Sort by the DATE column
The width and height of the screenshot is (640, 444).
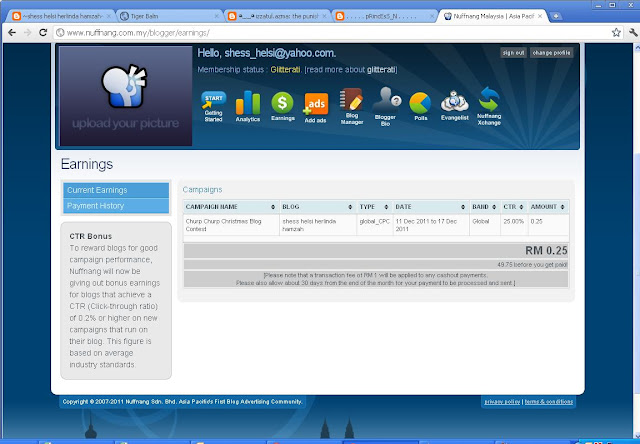click(431, 207)
